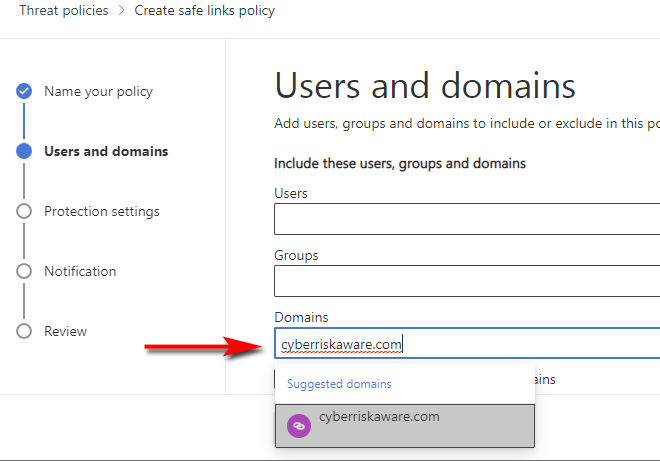Click the Suggested domains header
This screenshot has height=461, width=660.
(x=339, y=384)
